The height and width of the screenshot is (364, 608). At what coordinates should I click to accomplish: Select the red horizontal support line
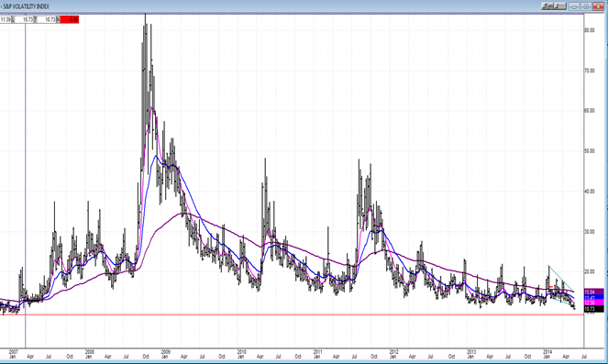292,314
